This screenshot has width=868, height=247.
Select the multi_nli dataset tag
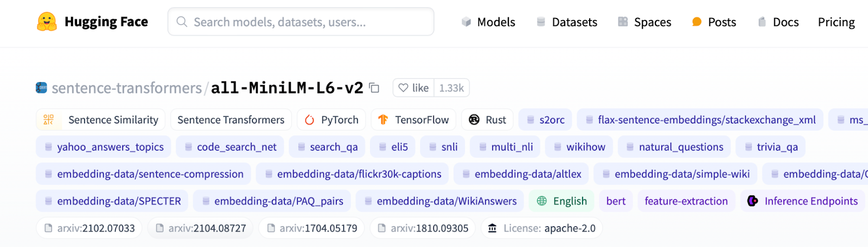(x=506, y=147)
